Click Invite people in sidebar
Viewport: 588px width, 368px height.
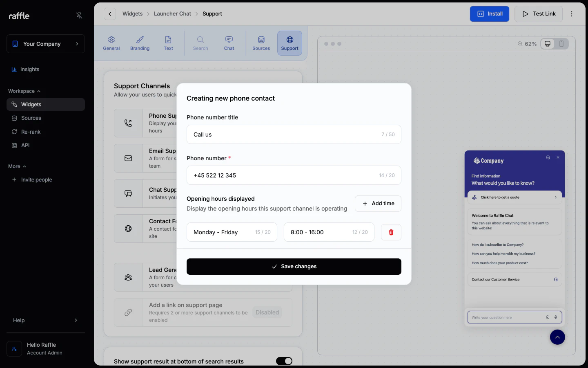[46, 180]
